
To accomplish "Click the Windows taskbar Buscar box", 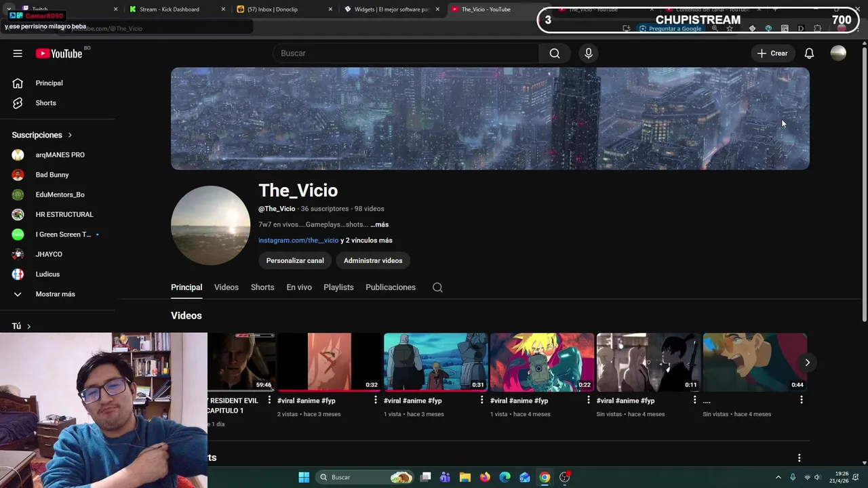I will tap(366, 477).
